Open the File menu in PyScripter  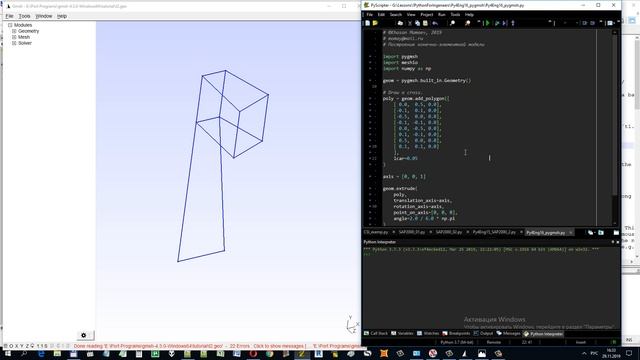369,15
